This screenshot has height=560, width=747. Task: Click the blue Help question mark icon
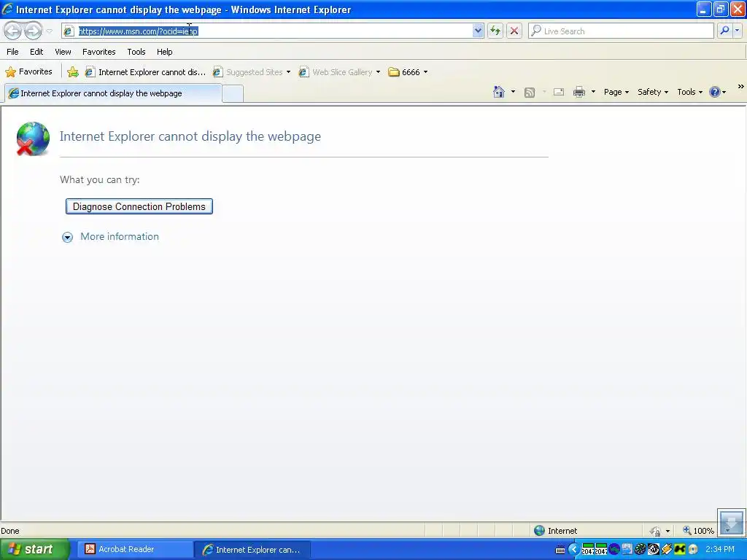[x=715, y=92]
